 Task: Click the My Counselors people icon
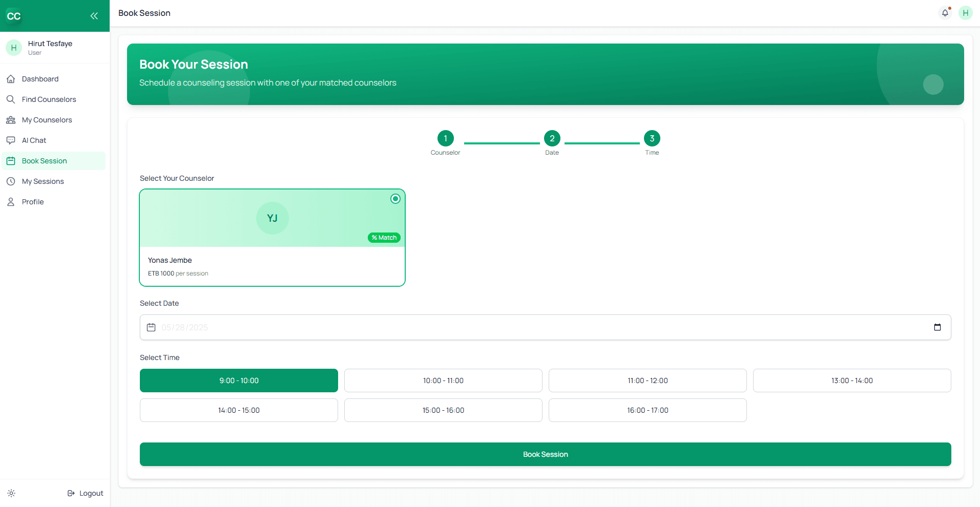pos(11,120)
